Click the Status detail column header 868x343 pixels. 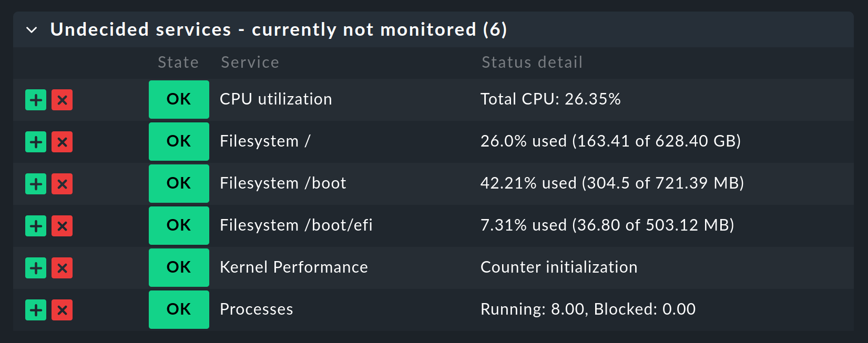532,63
